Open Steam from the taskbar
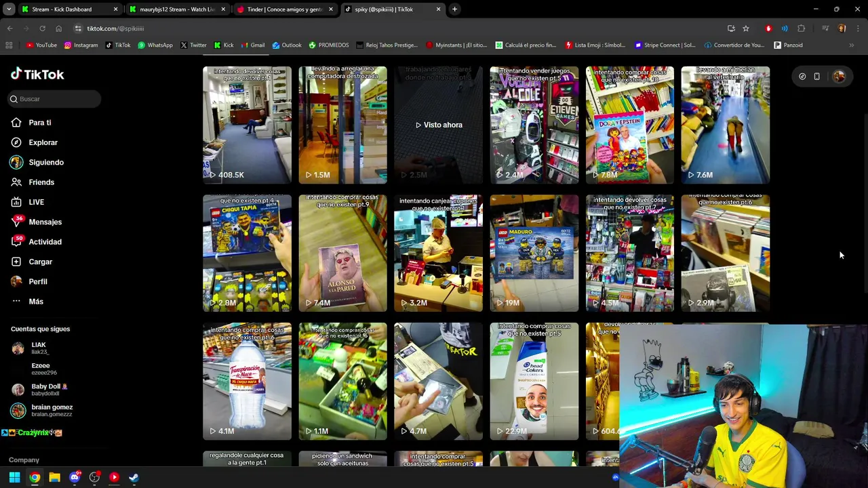The width and height of the screenshot is (868, 488). tap(134, 477)
